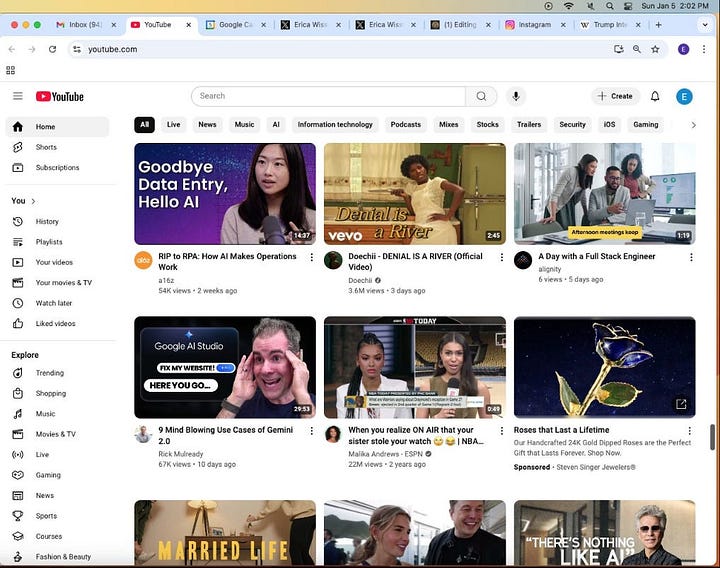This screenshot has width=720, height=568.
Task: Start voice search with microphone icon
Action: pyautogui.click(x=516, y=96)
